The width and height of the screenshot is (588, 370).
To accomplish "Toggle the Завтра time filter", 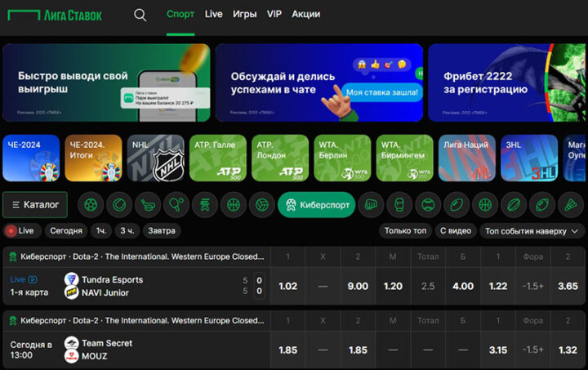I will [x=162, y=231].
